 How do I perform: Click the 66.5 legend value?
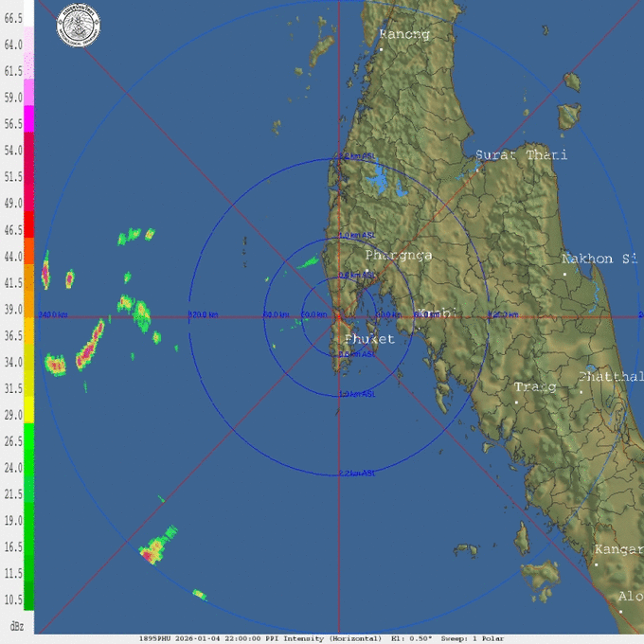(x=13, y=19)
